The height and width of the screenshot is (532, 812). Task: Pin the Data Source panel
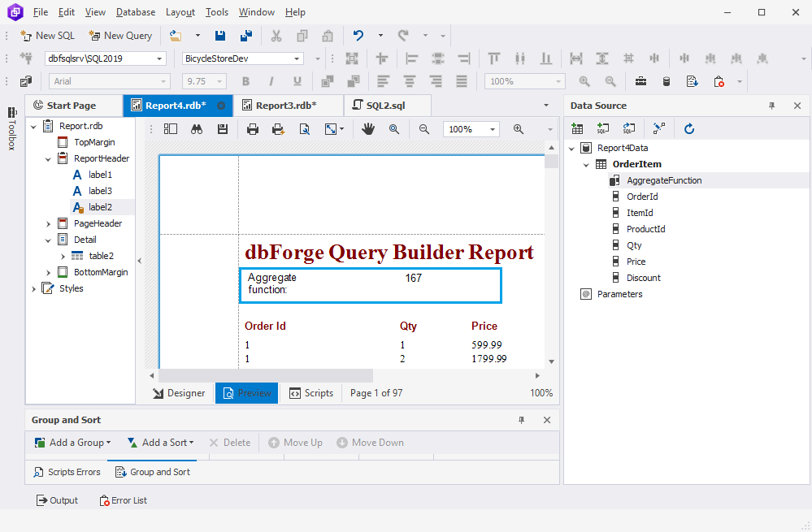click(771, 106)
